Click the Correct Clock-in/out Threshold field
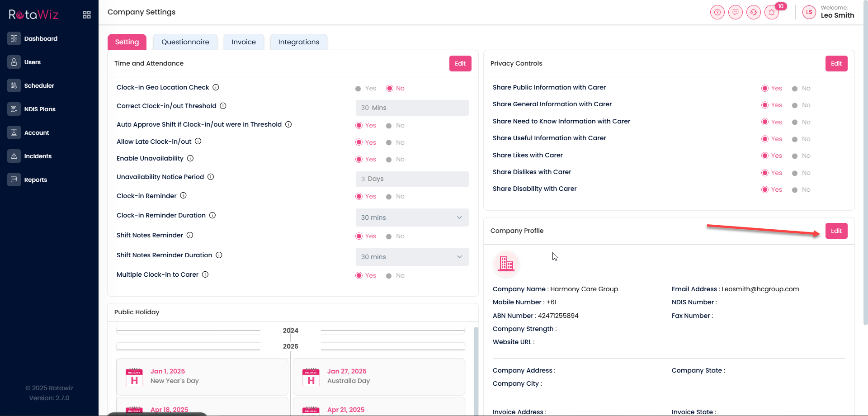This screenshot has width=868, height=416. coord(412,108)
